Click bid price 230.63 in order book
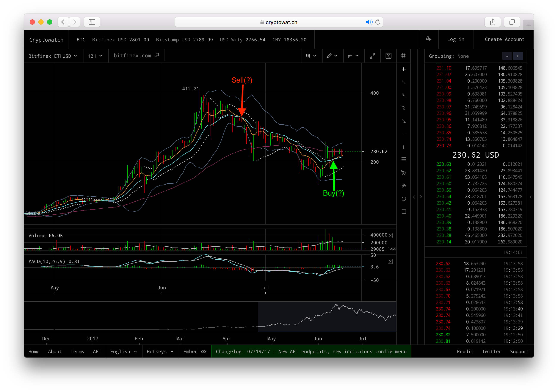The image size is (558, 392). [x=444, y=164]
